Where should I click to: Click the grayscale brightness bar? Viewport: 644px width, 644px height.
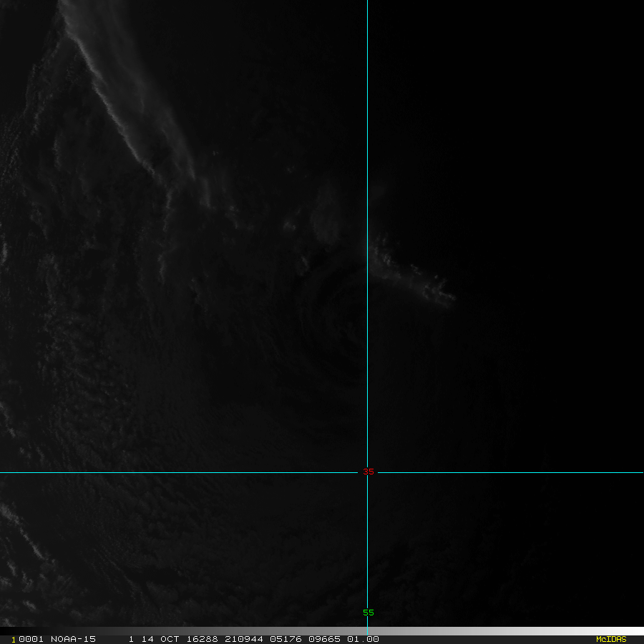(x=322, y=631)
